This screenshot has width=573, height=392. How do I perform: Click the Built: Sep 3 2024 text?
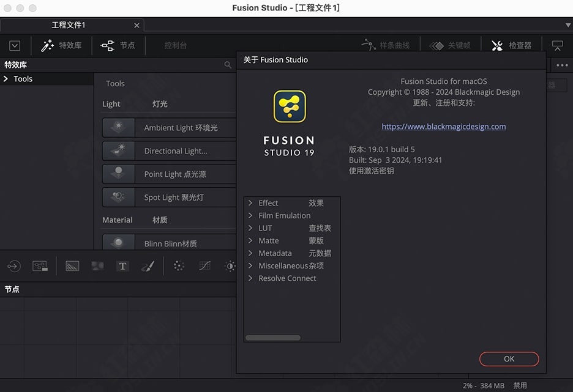pyautogui.click(x=395, y=160)
